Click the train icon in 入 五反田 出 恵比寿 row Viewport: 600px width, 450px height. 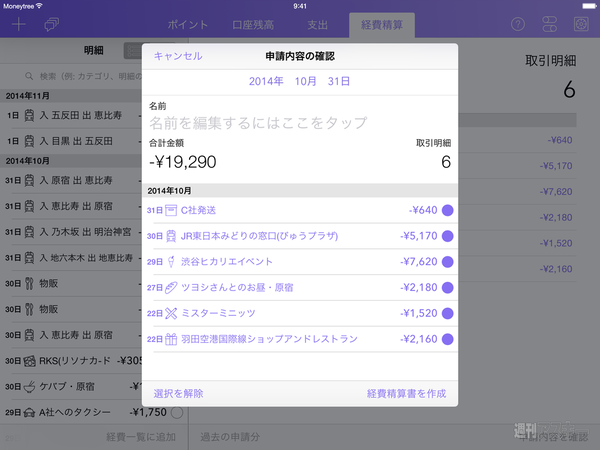(x=29, y=115)
